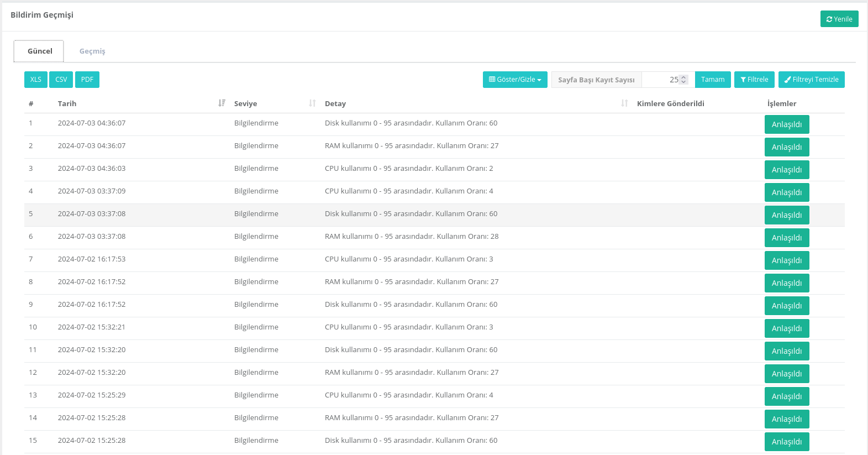
Task: Click detail 'RAM kullanımı ... Kullanım Oranı: 28'
Action: [412, 237]
